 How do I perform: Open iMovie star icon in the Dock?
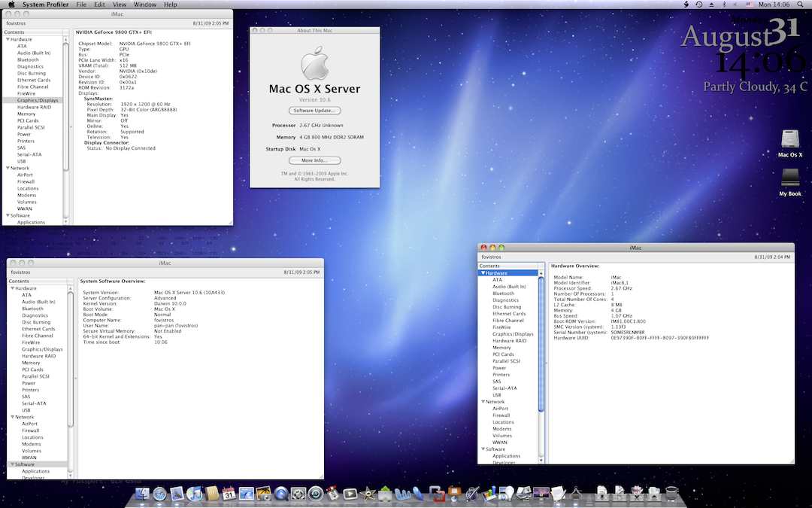368,494
